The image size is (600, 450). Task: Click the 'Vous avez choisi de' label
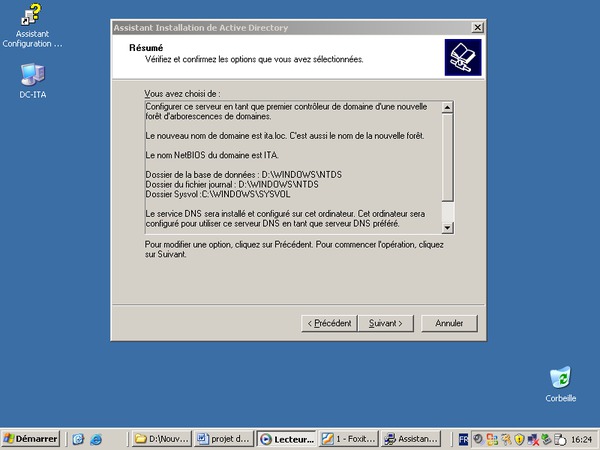tap(182, 94)
